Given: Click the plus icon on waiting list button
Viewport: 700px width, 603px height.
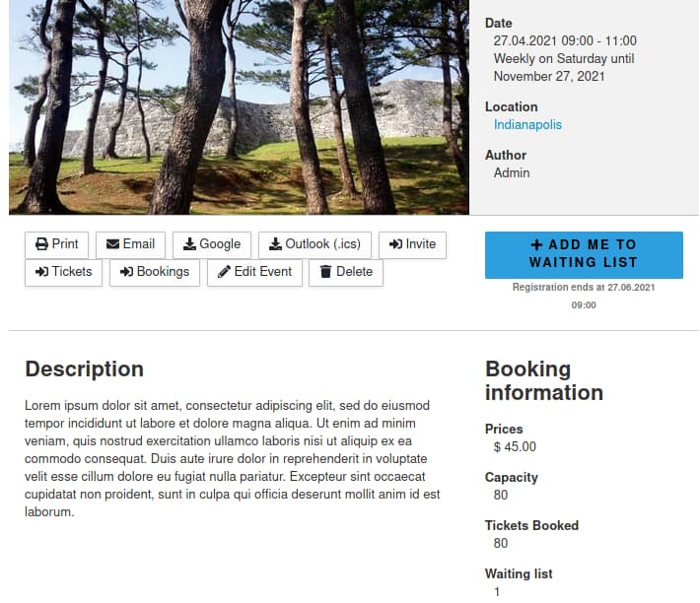Looking at the screenshot, I should [x=536, y=244].
